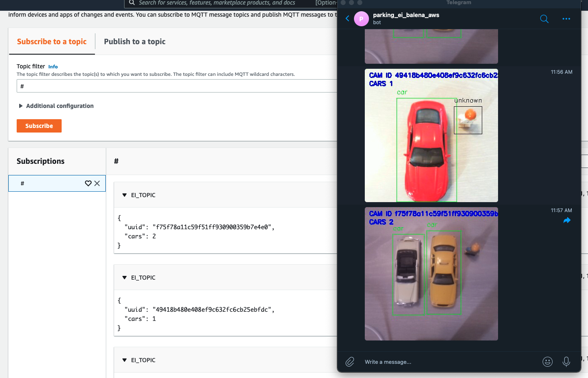
Task: Open the parking_ei_balena_aws bot avatar
Action: click(x=361, y=18)
